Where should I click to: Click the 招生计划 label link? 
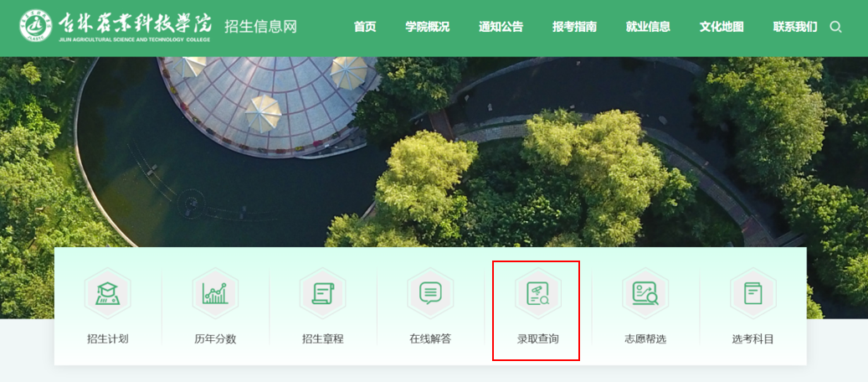coord(108,338)
